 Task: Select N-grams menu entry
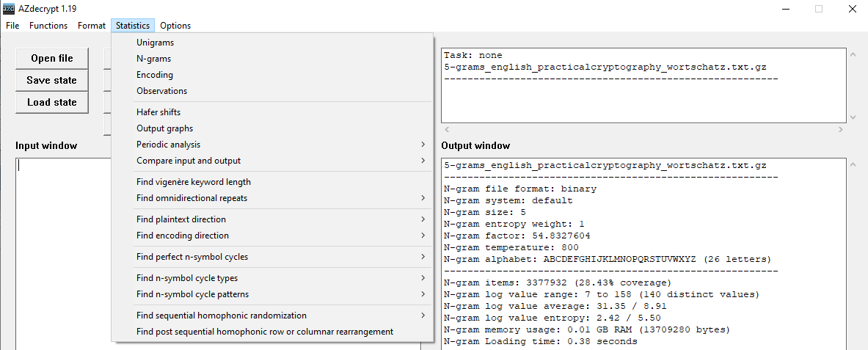(x=271, y=59)
